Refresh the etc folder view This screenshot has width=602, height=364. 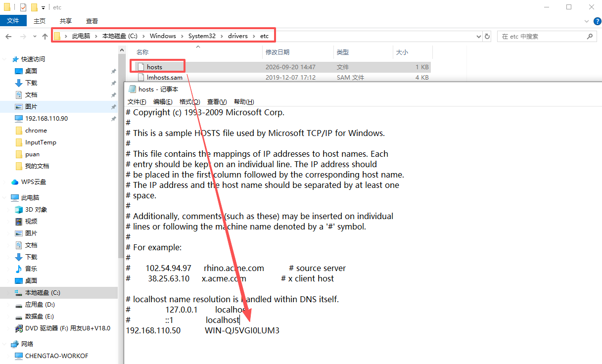click(x=487, y=37)
